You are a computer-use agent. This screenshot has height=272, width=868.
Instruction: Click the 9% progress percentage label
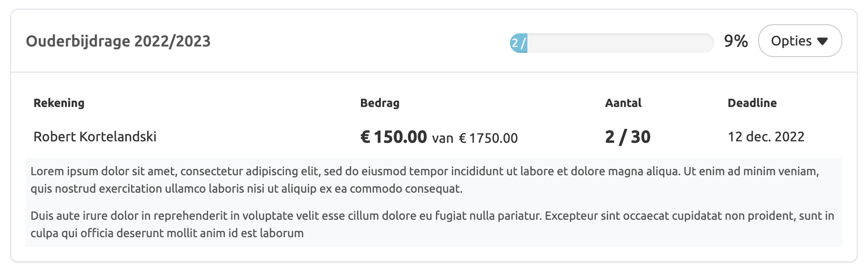point(735,41)
